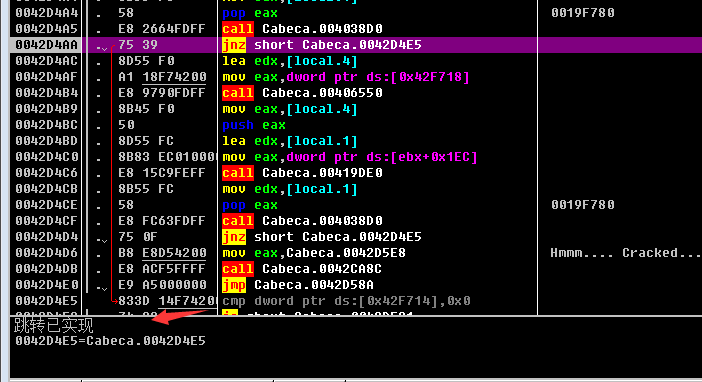Click the mov eax,[local.4] instruction
Image resolution: width=702 pixels, height=382 pixels.
click(x=290, y=109)
